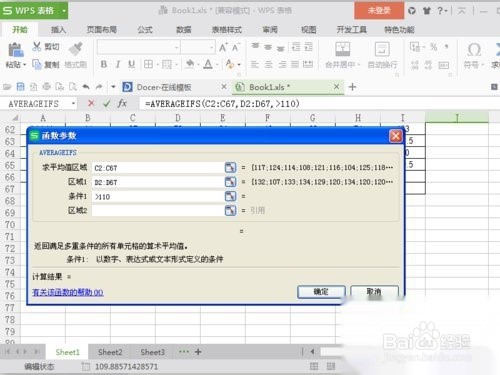The height and width of the screenshot is (375, 500).
Task: Collapse dialog via 求平均值区域 range selector
Action: (230, 167)
